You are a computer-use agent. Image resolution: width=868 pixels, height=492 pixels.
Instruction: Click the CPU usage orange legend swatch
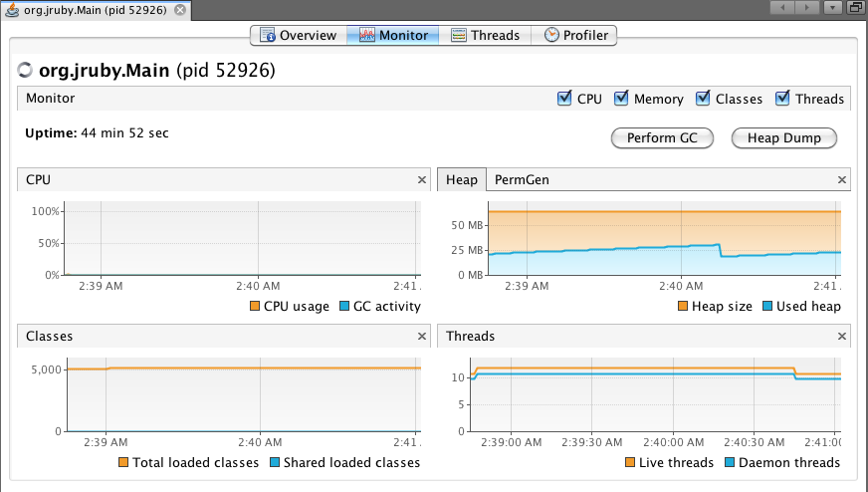coord(255,306)
